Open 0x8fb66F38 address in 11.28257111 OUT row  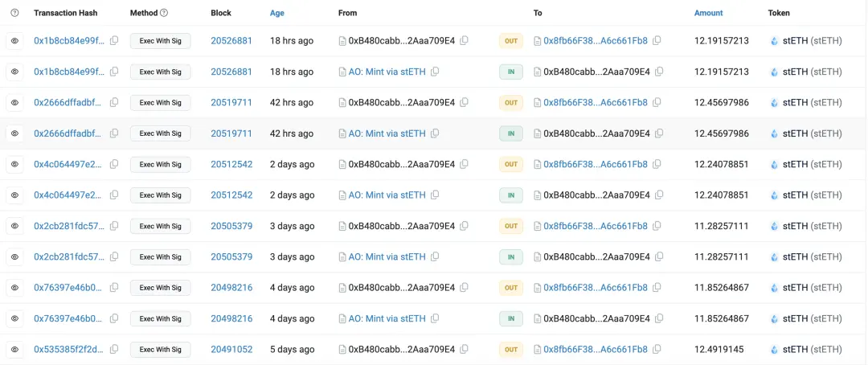[595, 227]
